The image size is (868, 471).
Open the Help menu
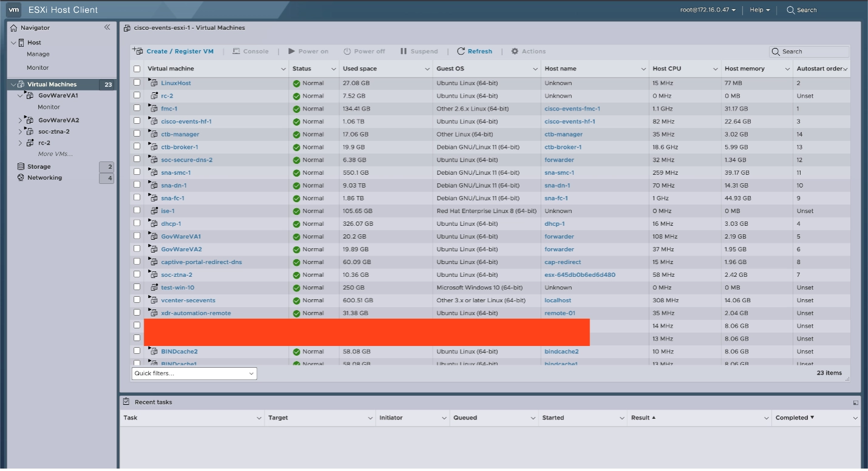click(x=759, y=10)
